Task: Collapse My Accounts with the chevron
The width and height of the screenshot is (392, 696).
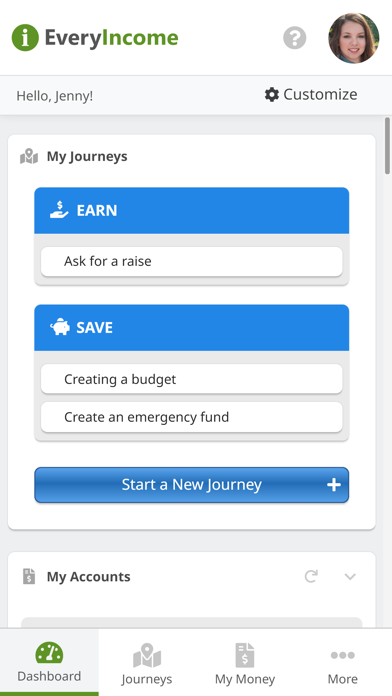Action: (350, 577)
